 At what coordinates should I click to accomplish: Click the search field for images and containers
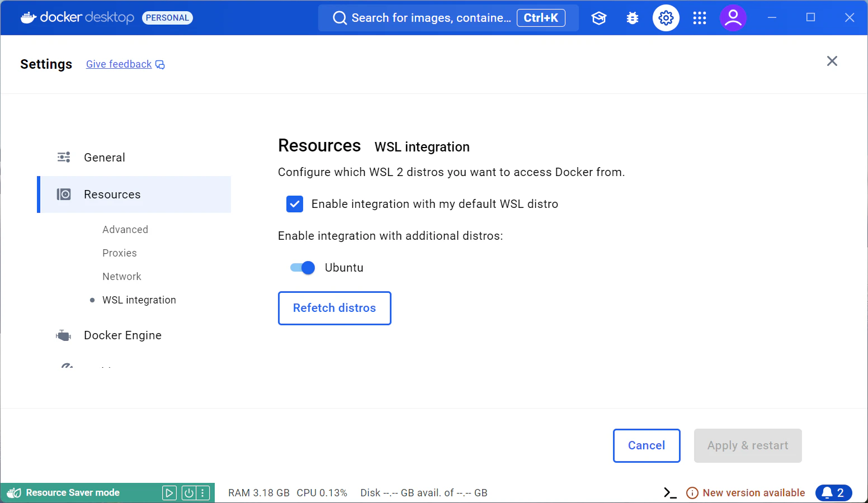click(449, 18)
